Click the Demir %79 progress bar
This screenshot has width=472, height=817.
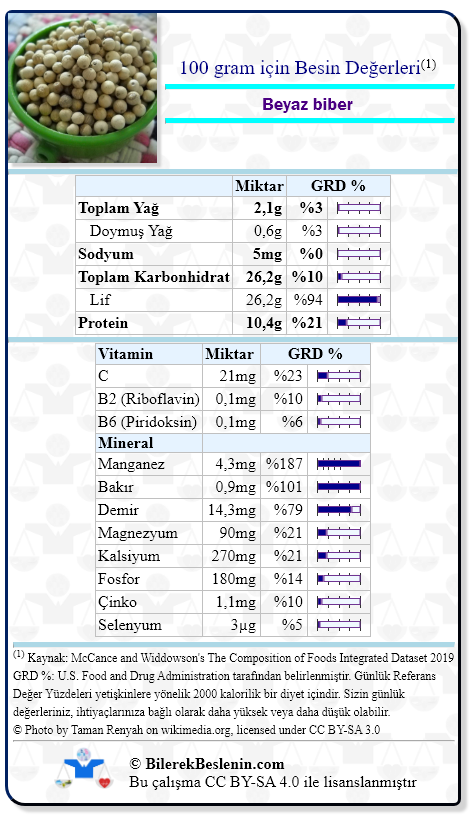(339, 510)
